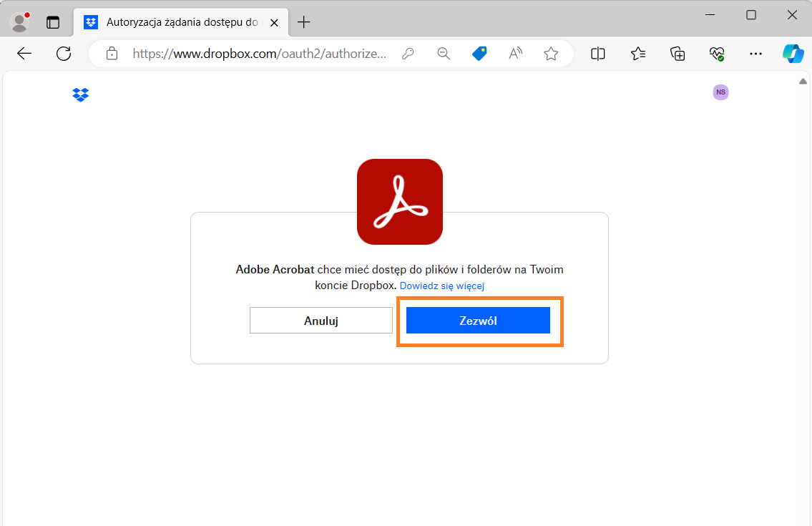The width and height of the screenshot is (812, 526).
Task: Add this page to favorites with the star
Action: click(551, 54)
